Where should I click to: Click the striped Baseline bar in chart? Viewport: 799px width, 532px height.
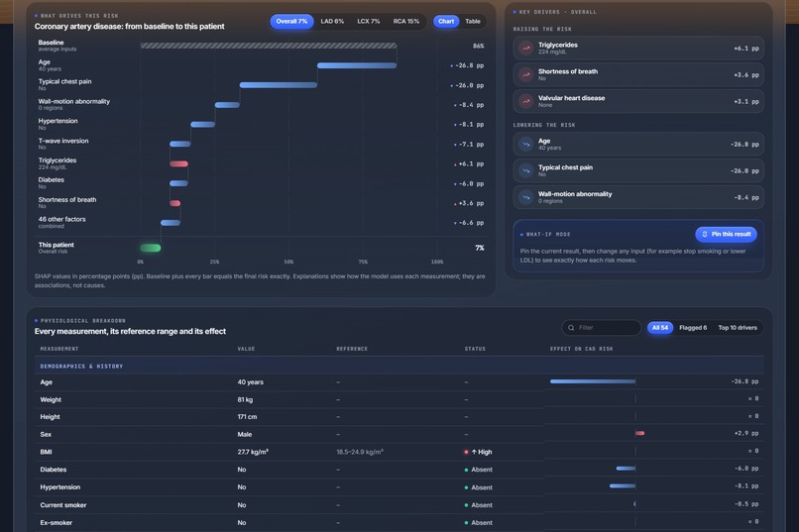[269, 46]
